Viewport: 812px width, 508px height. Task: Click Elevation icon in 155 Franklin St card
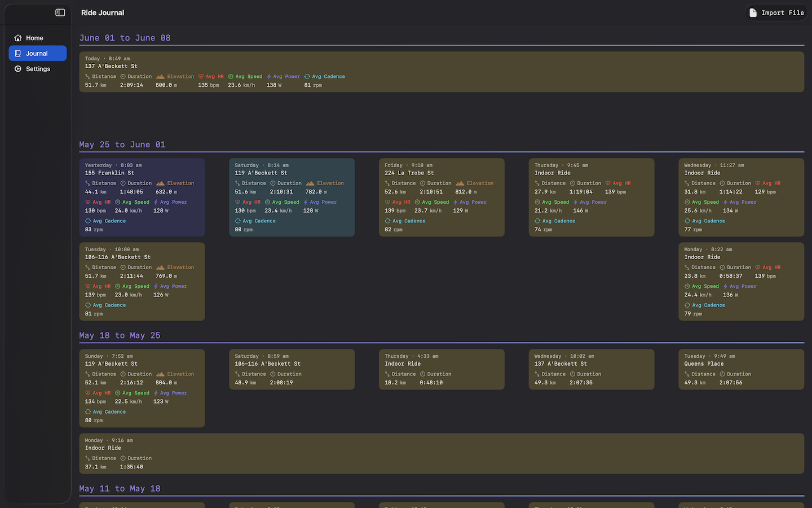(160, 183)
